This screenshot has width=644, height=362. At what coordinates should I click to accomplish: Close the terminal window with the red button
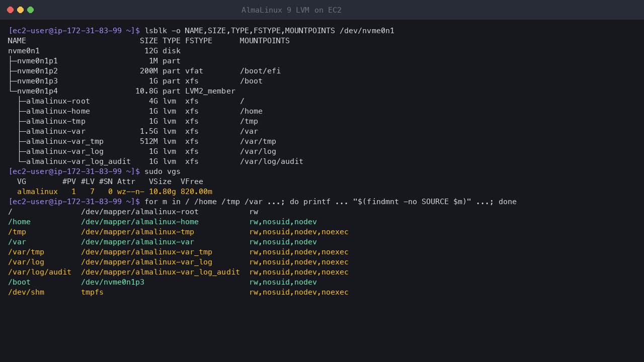(11, 10)
